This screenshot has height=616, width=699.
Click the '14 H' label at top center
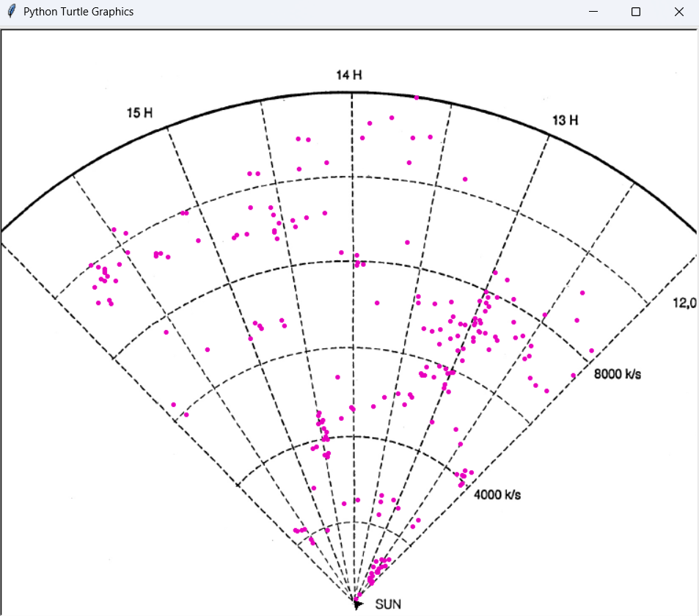[349, 75]
